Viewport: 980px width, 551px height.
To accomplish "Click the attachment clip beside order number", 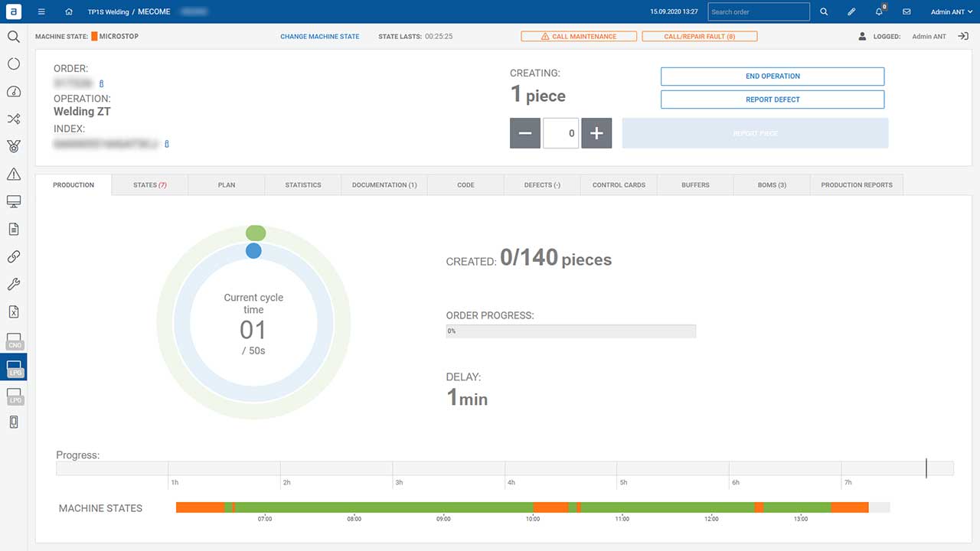I will 102,83.
